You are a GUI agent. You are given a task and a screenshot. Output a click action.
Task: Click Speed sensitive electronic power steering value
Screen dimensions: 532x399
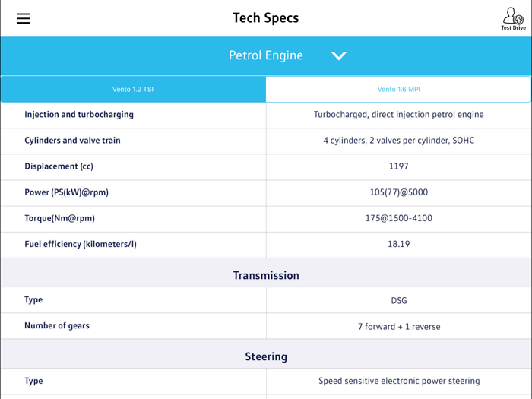399,381
